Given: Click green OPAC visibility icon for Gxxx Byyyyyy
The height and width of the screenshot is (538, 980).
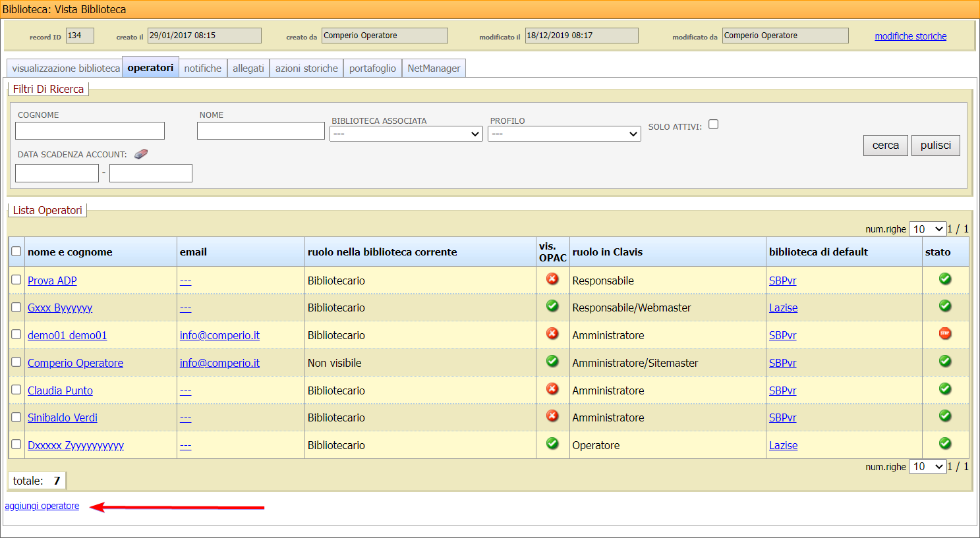Looking at the screenshot, I should pyautogui.click(x=552, y=306).
